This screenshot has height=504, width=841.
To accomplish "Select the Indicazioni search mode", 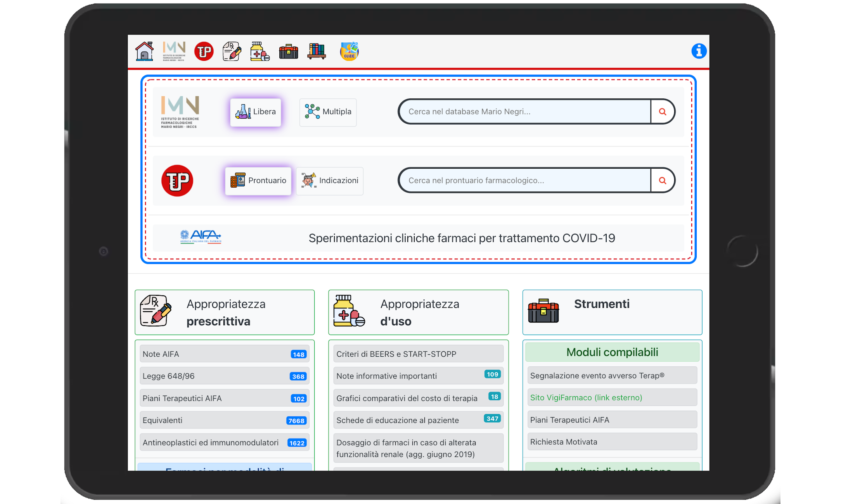I will pos(330,181).
